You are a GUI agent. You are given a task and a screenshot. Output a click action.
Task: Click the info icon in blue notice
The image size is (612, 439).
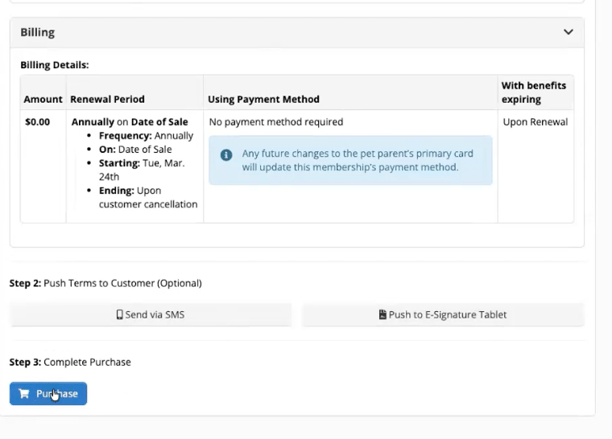[x=226, y=155]
